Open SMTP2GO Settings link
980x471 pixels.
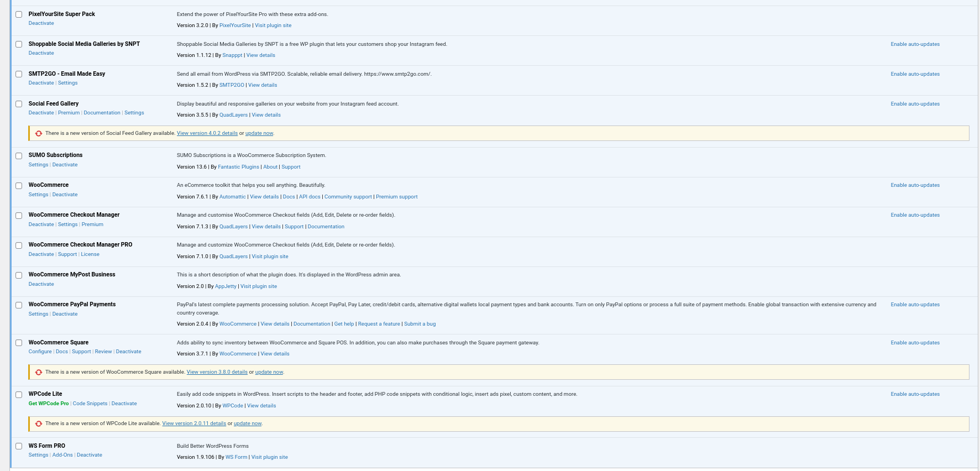[x=67, y=83]
